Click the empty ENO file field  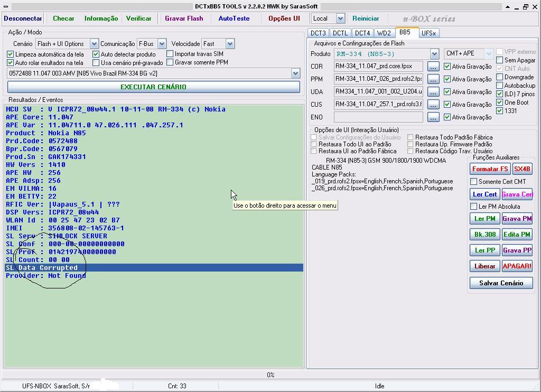(378, 117)
